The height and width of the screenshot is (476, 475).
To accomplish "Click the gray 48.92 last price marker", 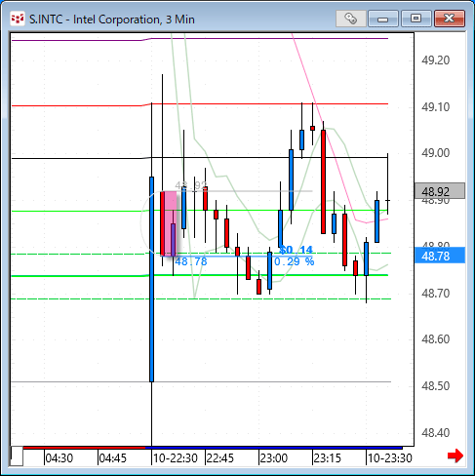I will (x=440, y=191).
